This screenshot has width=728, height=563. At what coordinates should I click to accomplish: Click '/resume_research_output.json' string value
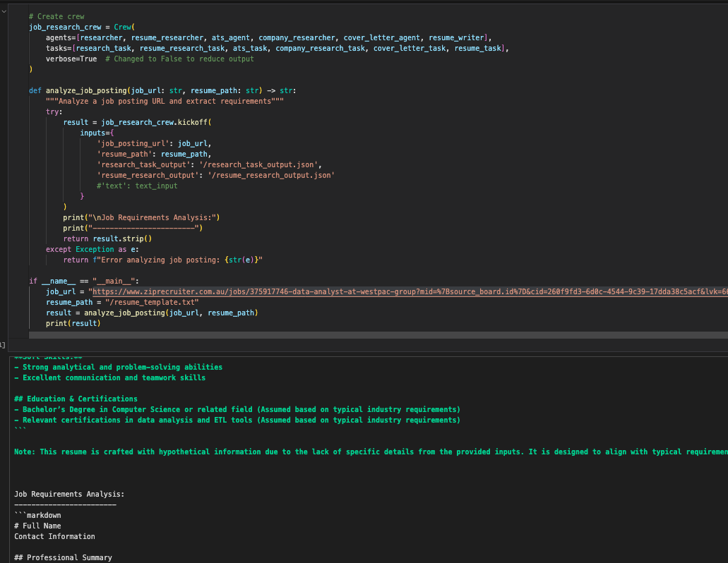click(271, 176)
